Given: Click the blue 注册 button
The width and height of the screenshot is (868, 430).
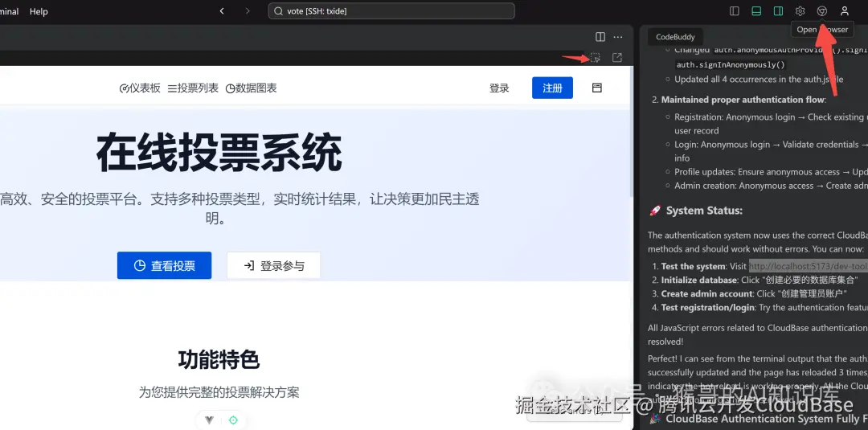Looking at the screenshot, I should (x=552, y=88).
